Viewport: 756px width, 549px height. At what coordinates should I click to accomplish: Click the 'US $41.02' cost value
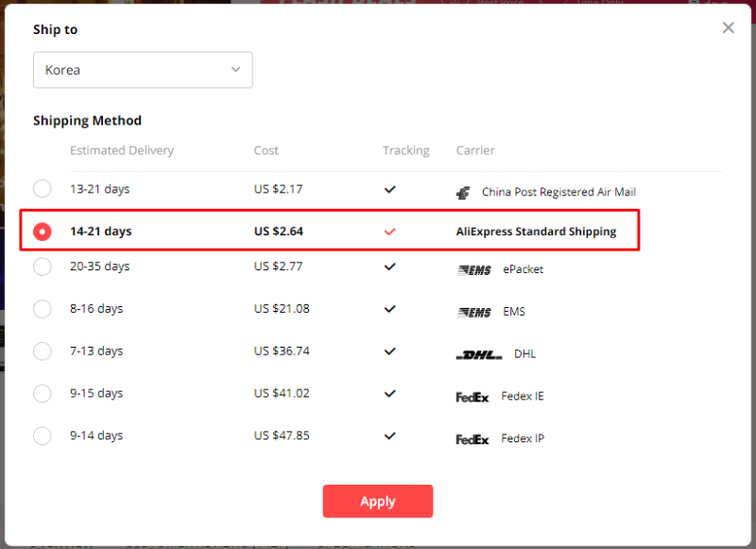pyautogui.click(x=282, y=393)
